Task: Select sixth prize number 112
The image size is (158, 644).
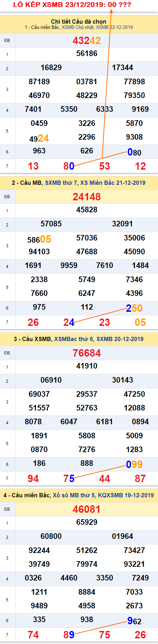Action: pos(87,307)
